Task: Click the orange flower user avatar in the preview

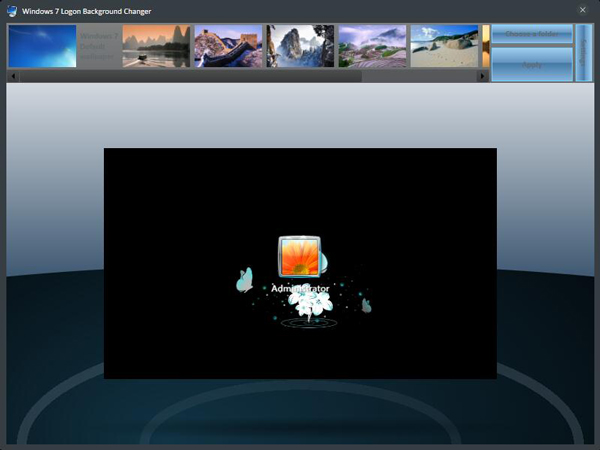Action: [300, 256]
